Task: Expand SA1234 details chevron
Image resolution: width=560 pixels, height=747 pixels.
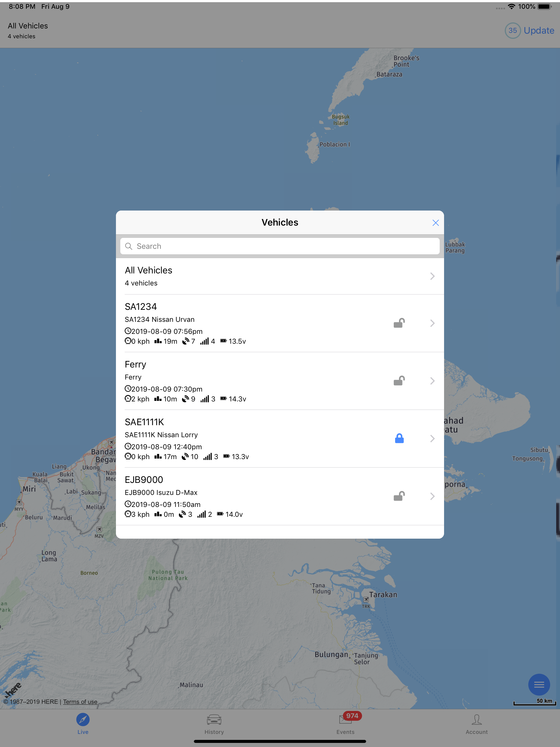Action: click(432, 323)
